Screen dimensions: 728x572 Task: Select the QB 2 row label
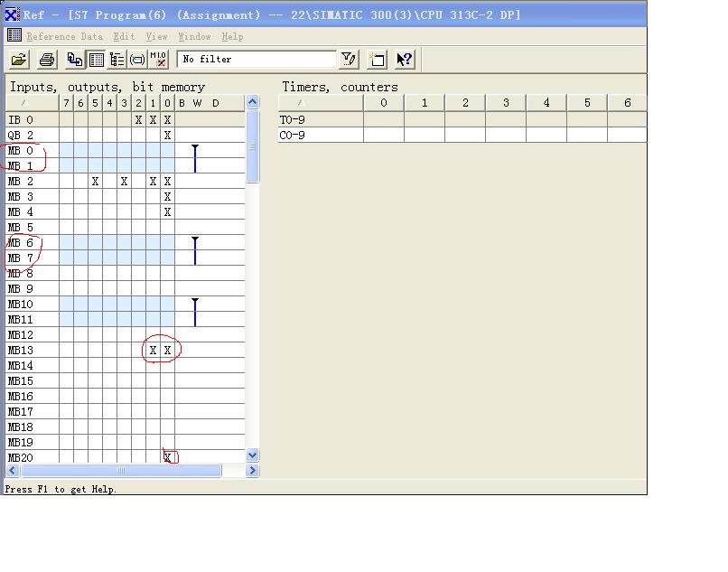click(21, 136)
